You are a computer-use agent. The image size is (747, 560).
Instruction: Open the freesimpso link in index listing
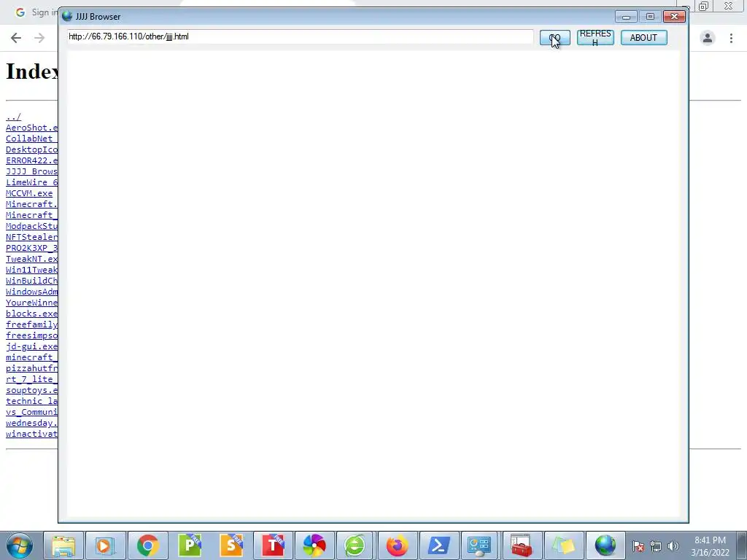(x=31, y=335)
